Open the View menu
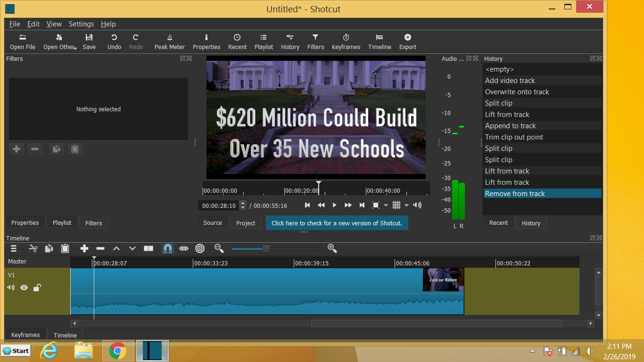Image resolution: width=644 pixels, height=362 pixels. tap(54, 24)
